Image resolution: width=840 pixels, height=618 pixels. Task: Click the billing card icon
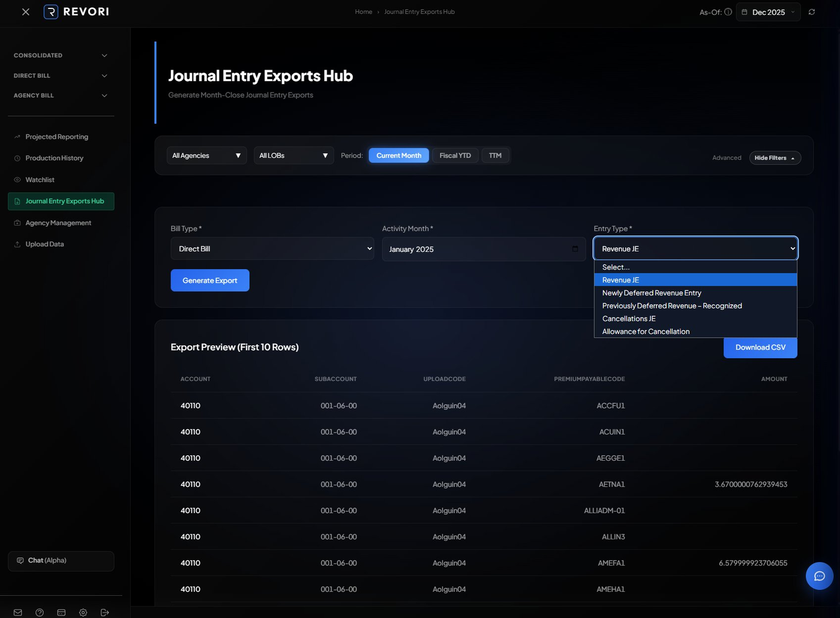click(61, 613)
